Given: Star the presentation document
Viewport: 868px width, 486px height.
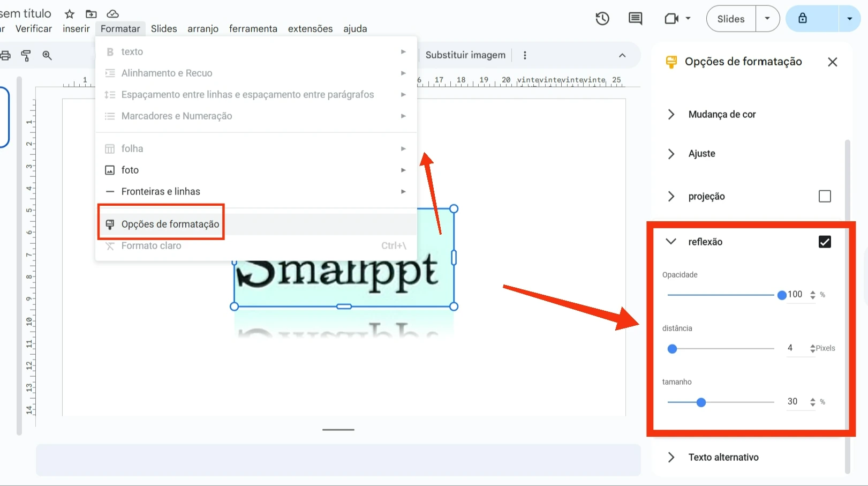Looking at the screenshot, I should [69, 14].
